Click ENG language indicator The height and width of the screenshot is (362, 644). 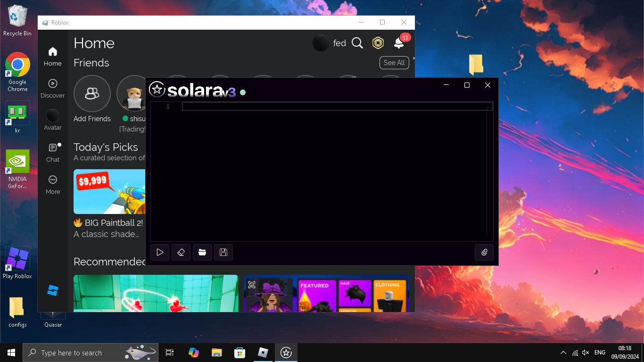[x=600, y=353]
